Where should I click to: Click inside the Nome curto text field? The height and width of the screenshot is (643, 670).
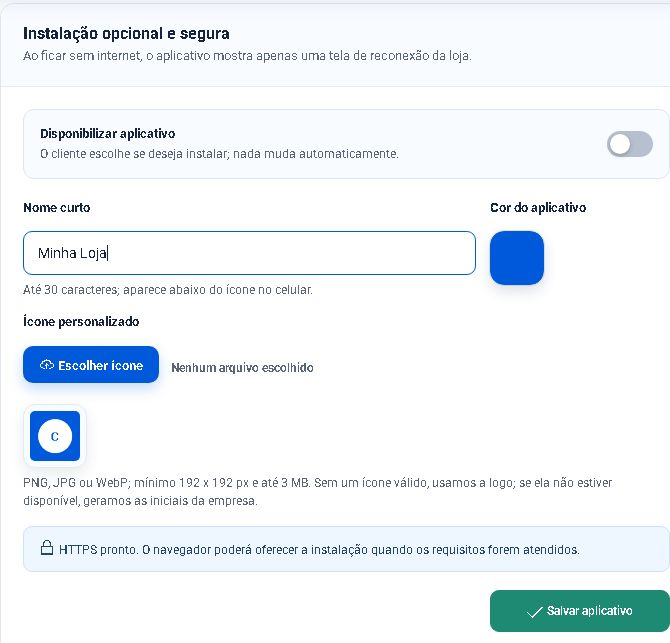pos(249,253)
